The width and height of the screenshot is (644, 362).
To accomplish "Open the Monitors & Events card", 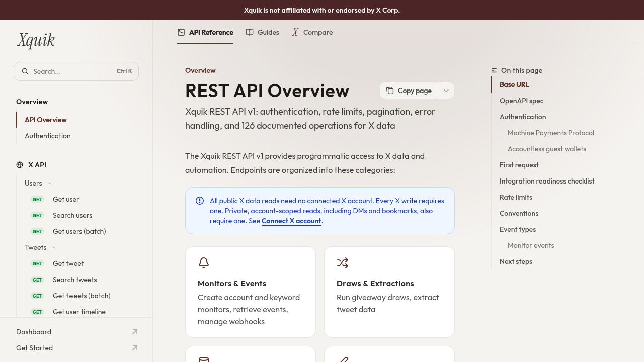I will (251, 292).
